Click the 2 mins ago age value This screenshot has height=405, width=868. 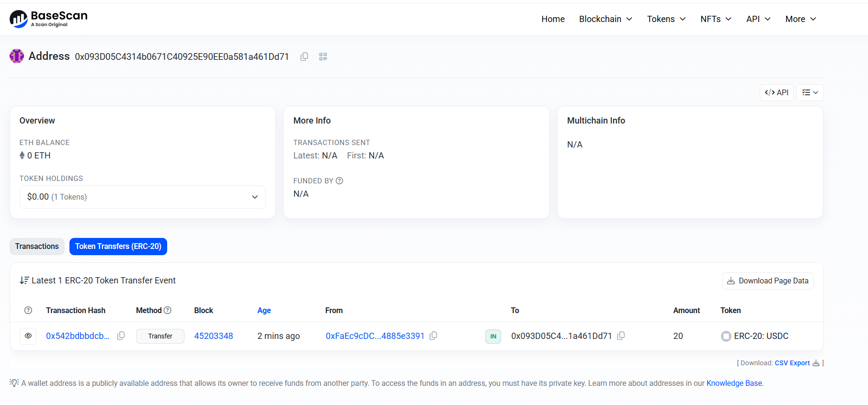click(279, 336)
